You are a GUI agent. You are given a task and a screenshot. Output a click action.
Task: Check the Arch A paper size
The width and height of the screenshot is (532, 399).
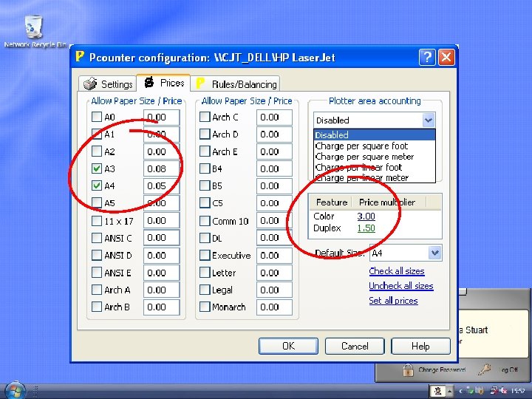97,290
